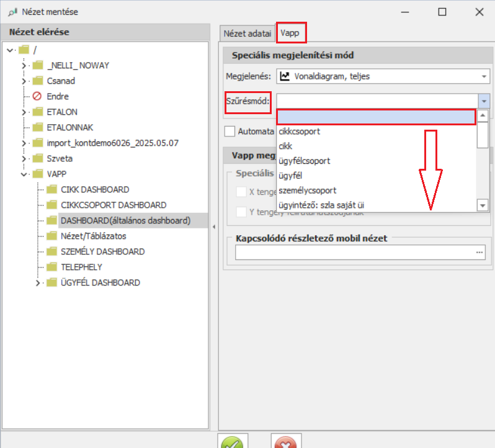Expand the ÜGYFÉL DASHBOARD tree node
The height and width of the screenshot is (448, 495).
click(x=38, y=283)
